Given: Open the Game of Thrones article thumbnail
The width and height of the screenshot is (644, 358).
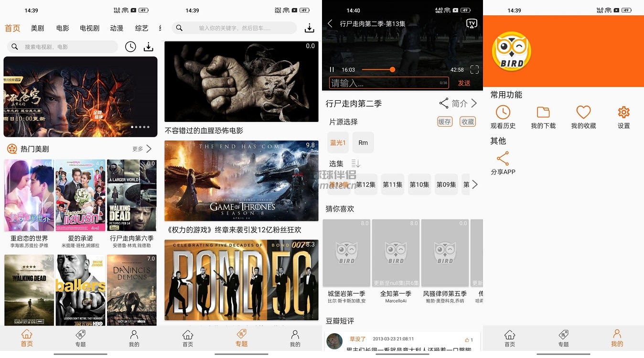Looking at the screenshot, I should (241, 180).
